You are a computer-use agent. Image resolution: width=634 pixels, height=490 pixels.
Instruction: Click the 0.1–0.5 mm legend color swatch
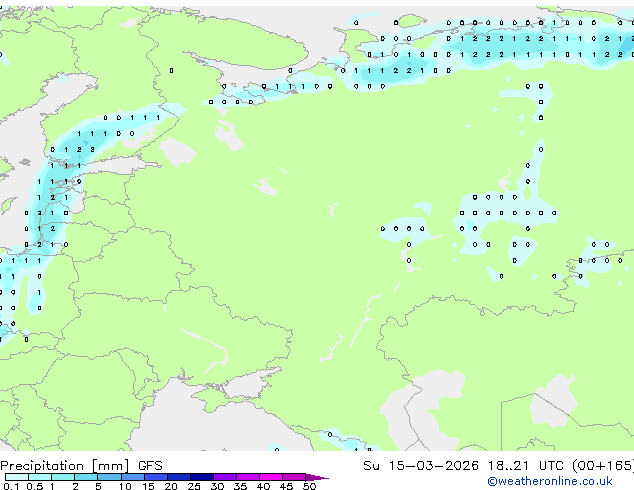[x=17, y=477]
